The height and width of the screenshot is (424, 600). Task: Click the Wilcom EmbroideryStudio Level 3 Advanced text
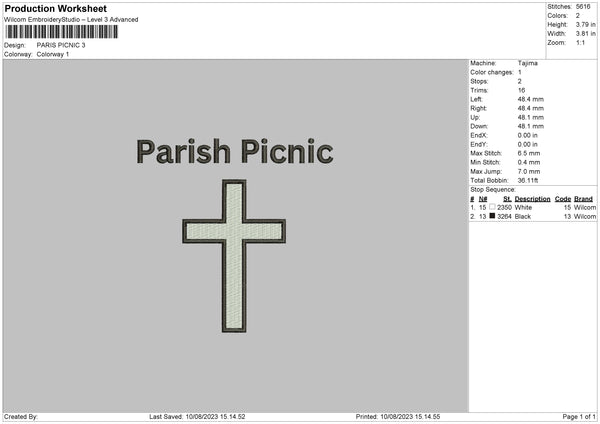coord(71,20)
